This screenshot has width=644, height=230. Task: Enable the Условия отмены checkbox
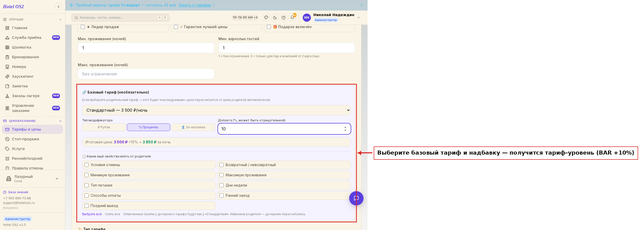[x=87, y=165]
